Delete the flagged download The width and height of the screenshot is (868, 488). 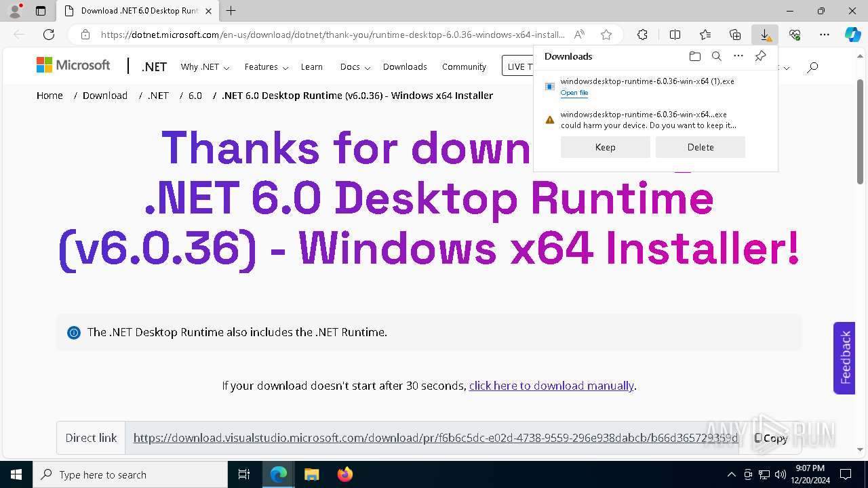tap(701, 147)
